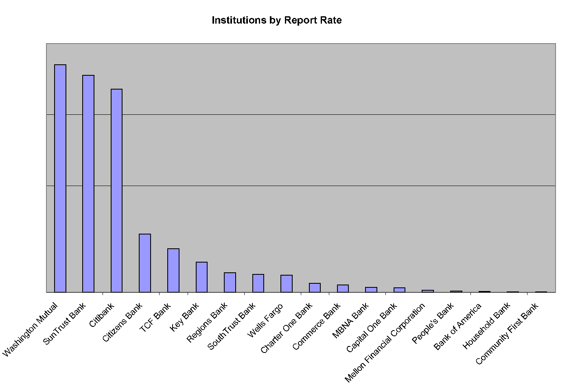This screenshot has width=569, height=392.
Task: Select the Charter One Bank bar
Action: point(315,287)
